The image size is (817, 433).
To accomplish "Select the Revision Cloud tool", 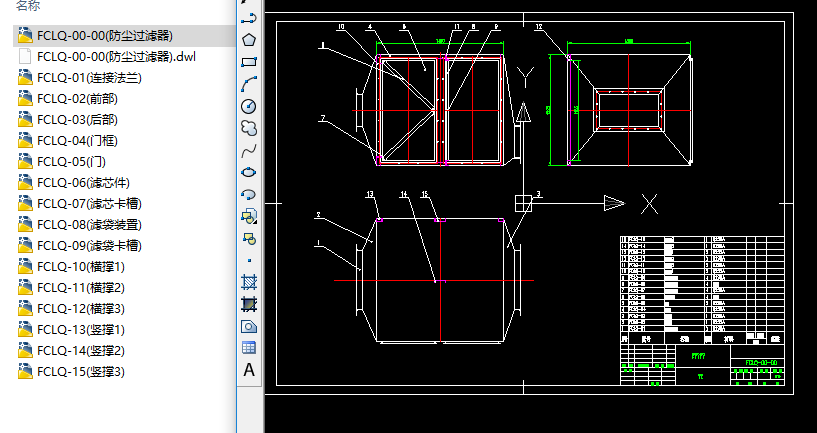I will (249, 128).
